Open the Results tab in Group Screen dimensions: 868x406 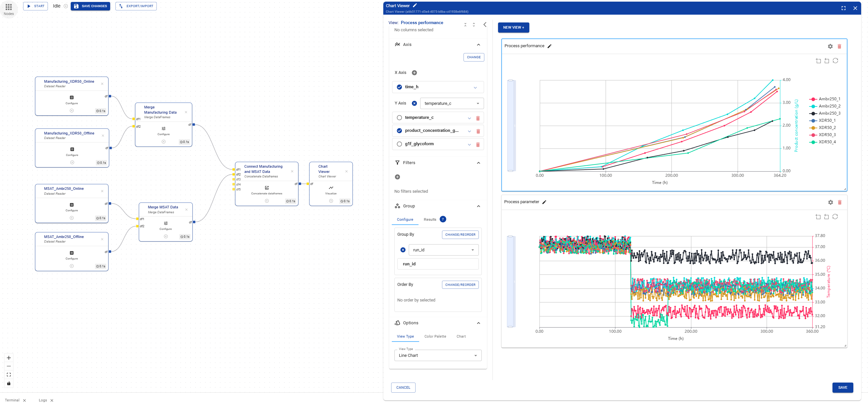430,219
